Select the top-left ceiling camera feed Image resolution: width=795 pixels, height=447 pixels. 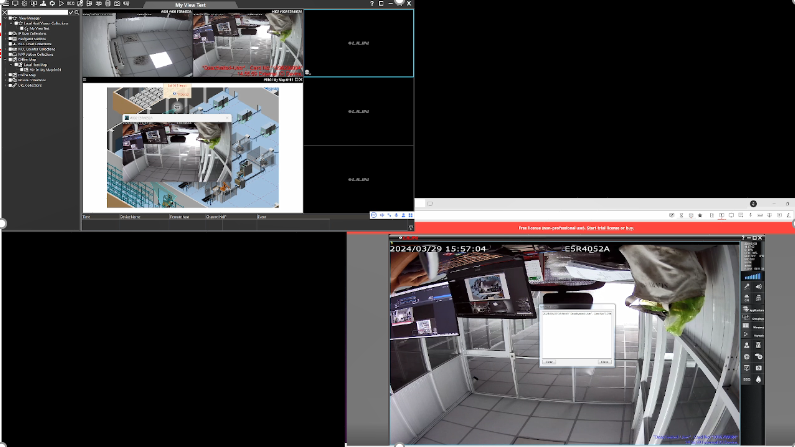[137, 44]
